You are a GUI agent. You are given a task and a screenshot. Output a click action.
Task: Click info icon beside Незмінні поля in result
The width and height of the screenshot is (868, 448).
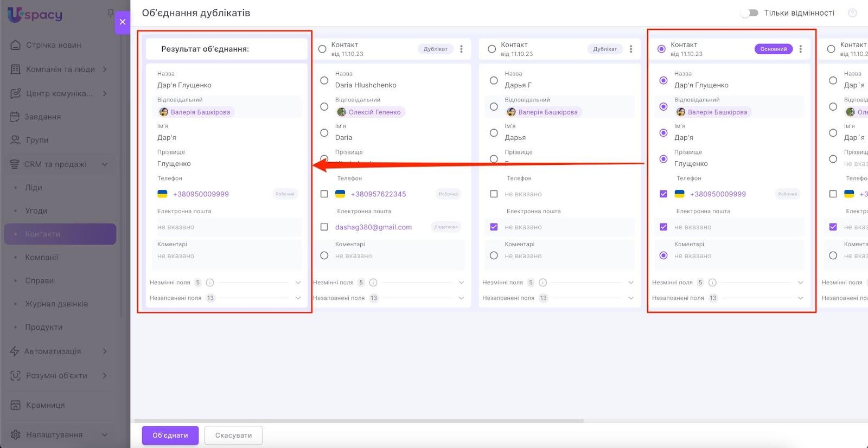click(x=210, y=283)
